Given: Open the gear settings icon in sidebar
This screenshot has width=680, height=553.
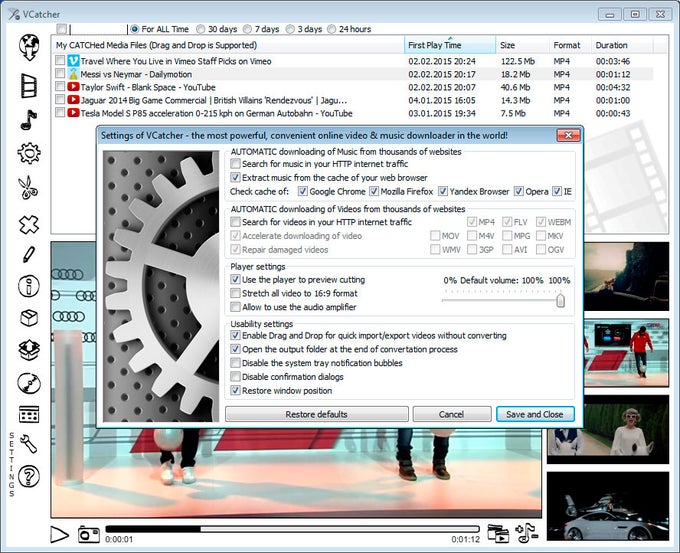Looking at the screenshot, I should pos(29,153).
